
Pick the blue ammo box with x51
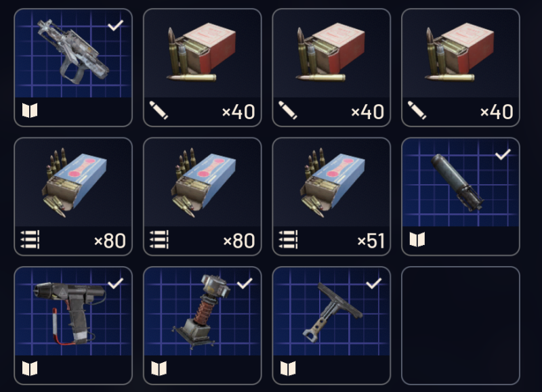click(x=331, y=196)
